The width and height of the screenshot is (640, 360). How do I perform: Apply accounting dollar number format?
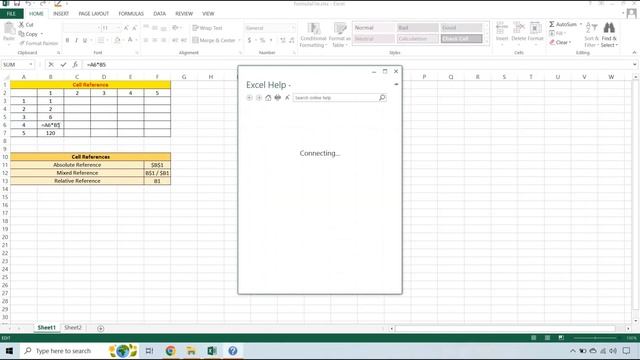tap(249, 40)
